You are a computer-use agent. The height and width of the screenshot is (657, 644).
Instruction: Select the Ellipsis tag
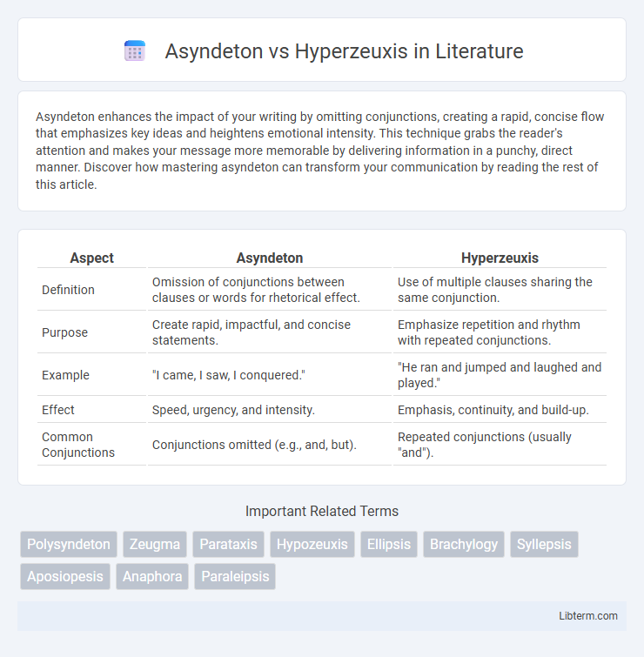pos(389,544)
